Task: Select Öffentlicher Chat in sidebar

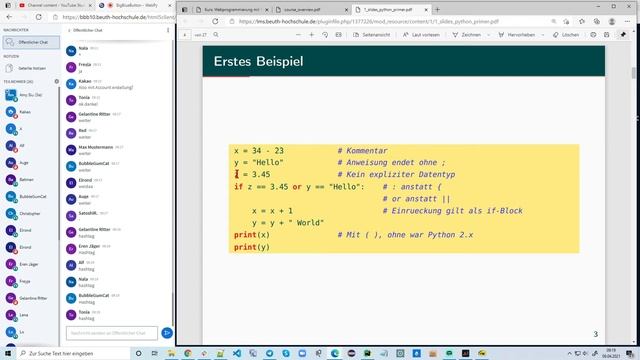Action: point(31,42)
